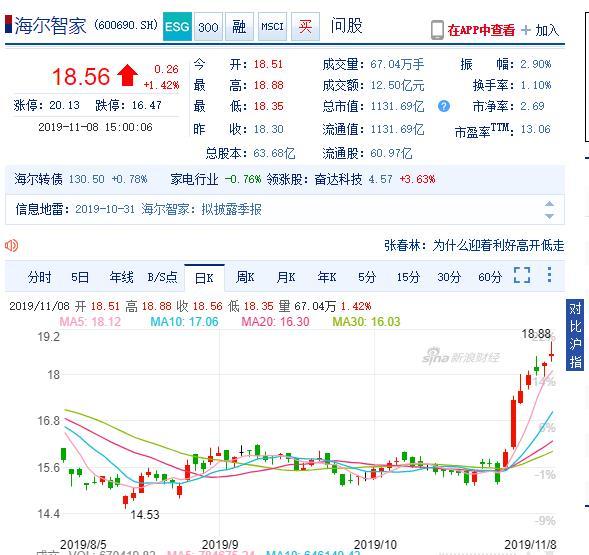Select the 60分 chart tab
Viewport: 589px width, 555px height.
click(490, 277)
